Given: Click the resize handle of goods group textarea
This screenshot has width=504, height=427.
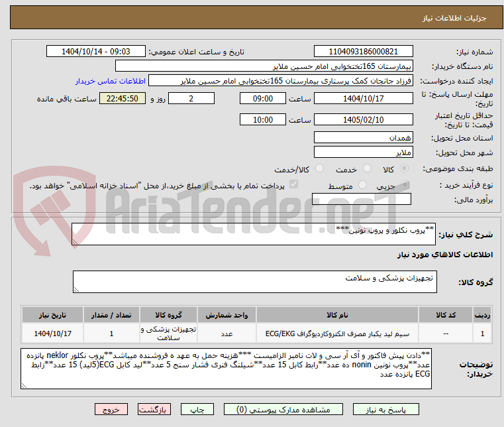Looking at the screenshot, I should [76, 290].
